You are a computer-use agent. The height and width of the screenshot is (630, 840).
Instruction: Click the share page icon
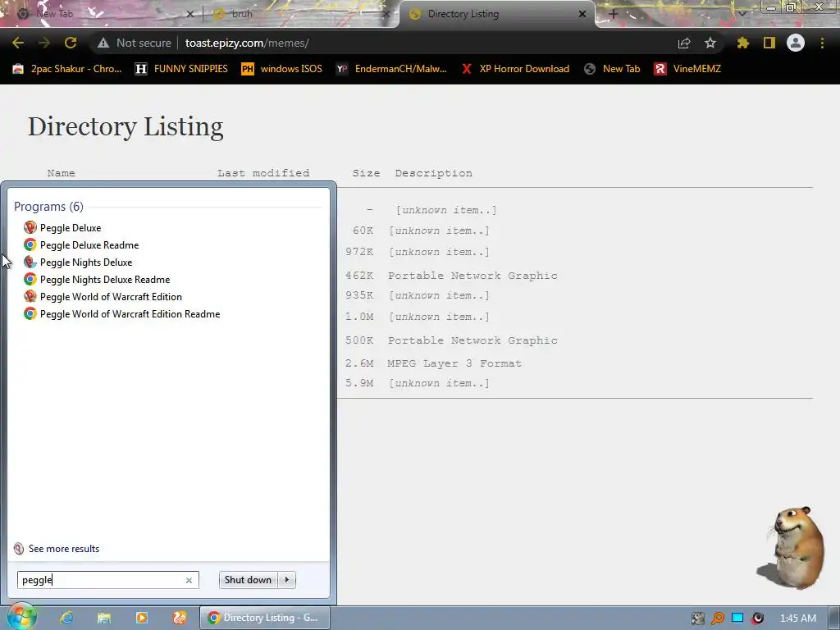point(684,43)
